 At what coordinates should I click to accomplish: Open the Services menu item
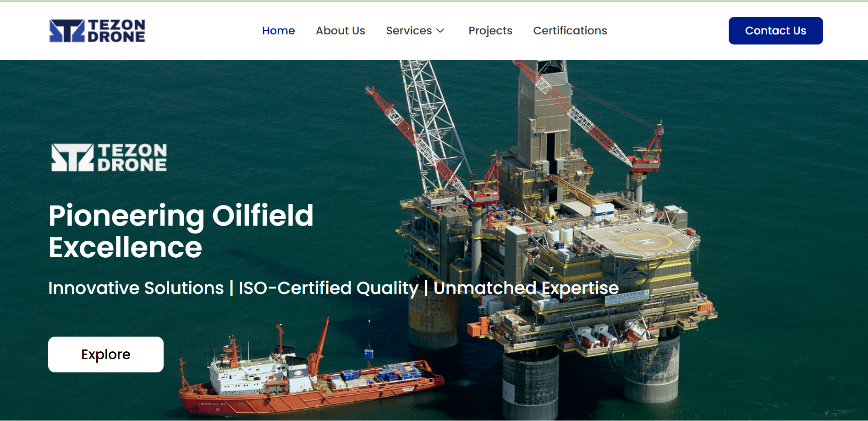pos(409,31)
